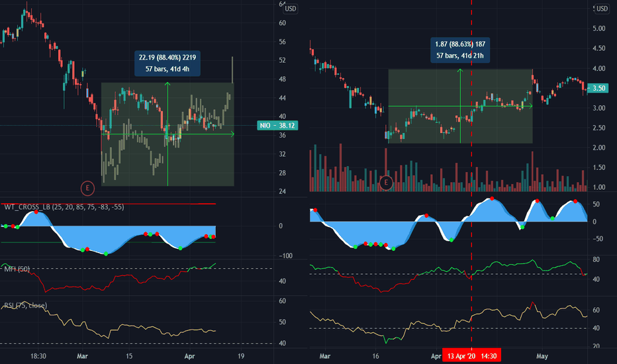Click the May date on right time axis
617x364 pixels.
(x=542, y=356)
